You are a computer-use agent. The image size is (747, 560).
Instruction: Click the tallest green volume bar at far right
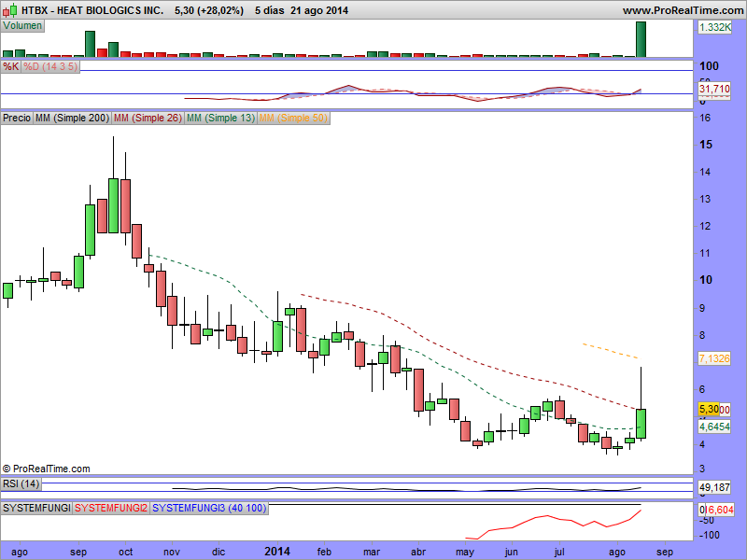(641, 39)
